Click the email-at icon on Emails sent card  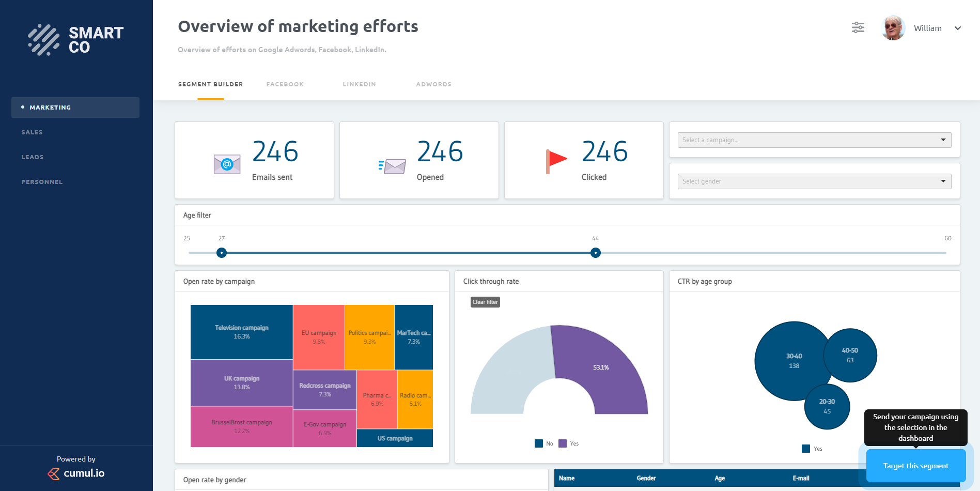[x=227, y=164]
